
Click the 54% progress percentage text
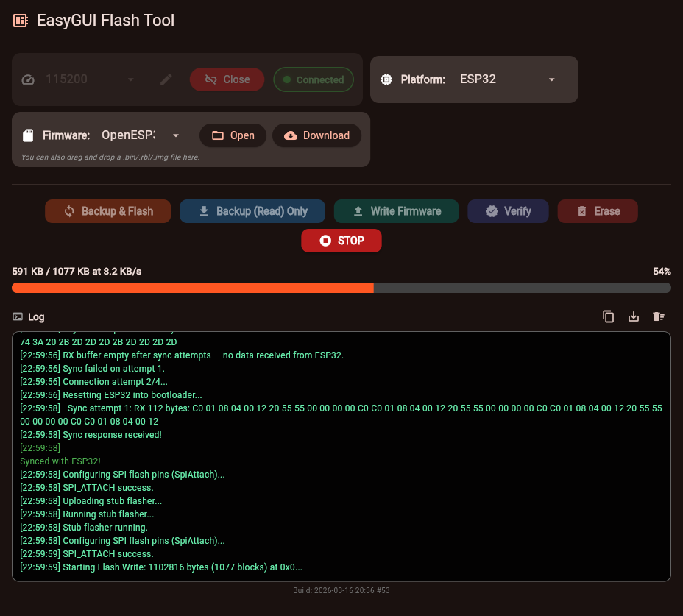click(662, 272)
